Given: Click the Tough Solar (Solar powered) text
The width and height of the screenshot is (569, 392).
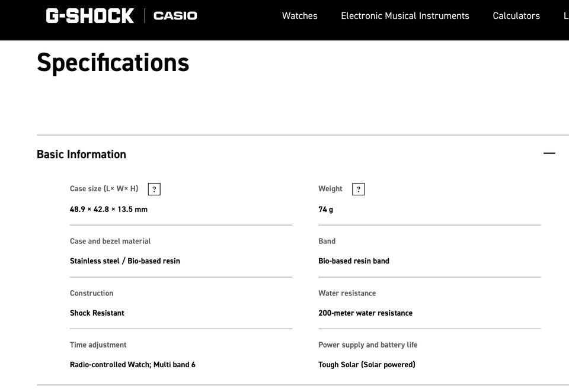Looking at the screenshot, I should click(x=367, y=364).
